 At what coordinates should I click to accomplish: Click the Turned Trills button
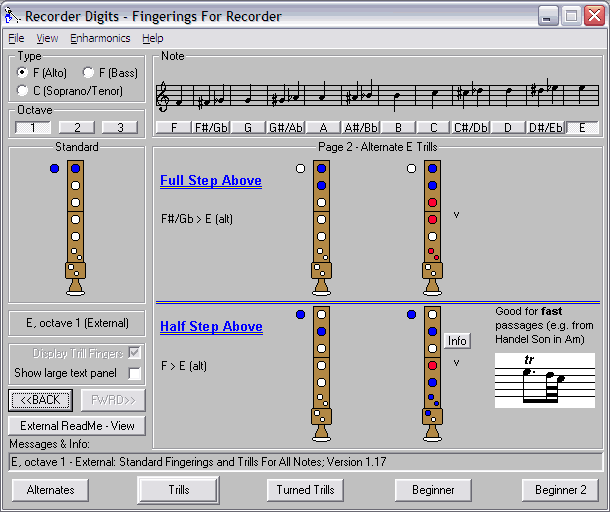pyautogui.click(x=306, y=490)
